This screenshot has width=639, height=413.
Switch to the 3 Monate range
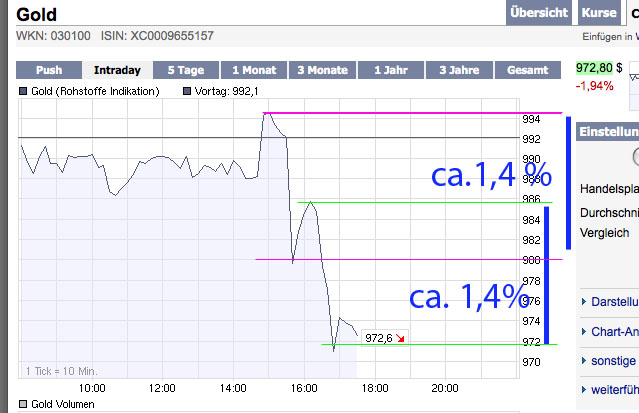[x=323, y=70]
